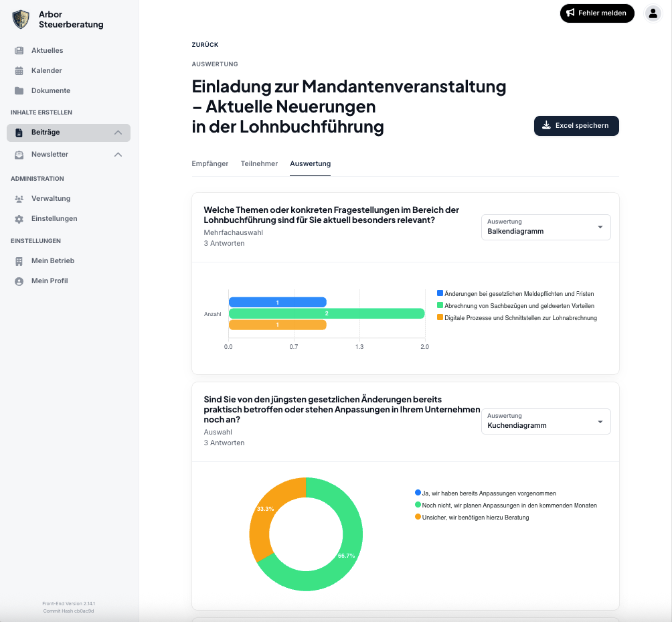
Task: Open the Kuchendiagramm chart type dropdown
Action: (545, 421)
